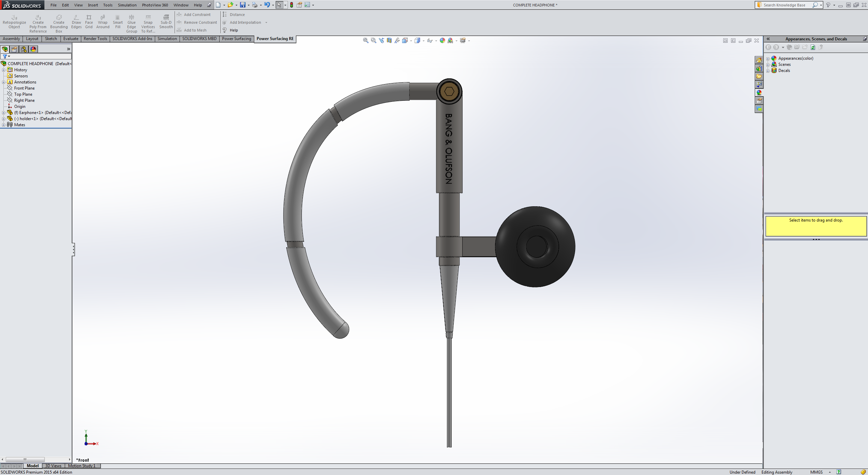Switch to the PropertyManager tab icon

click(14, 49)
